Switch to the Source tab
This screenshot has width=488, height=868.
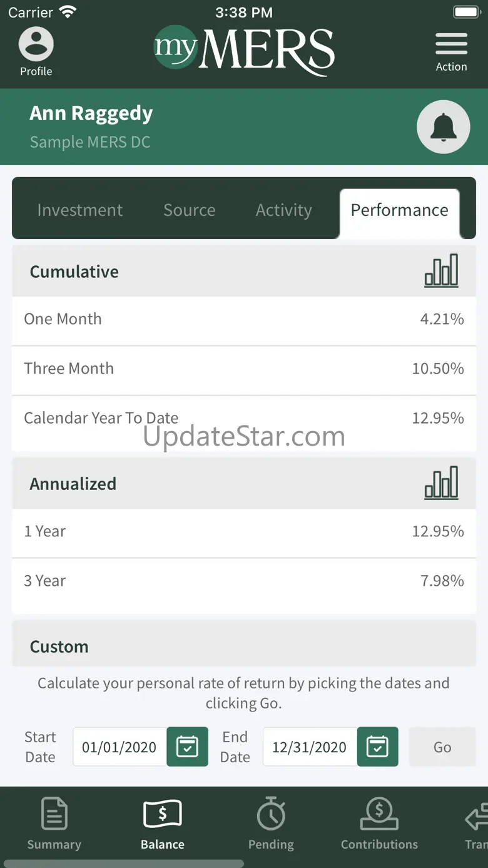(x=189, y=210)
